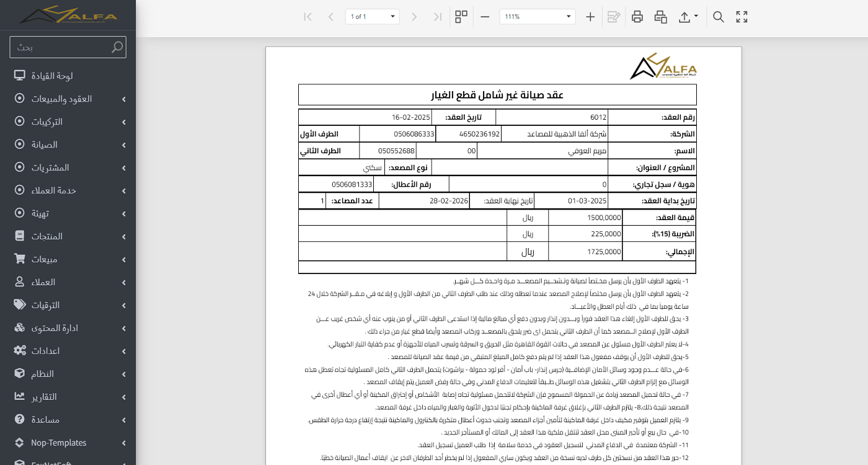Click contract number 6012 in report
The image size is (868, 465).
coord(598,117)
